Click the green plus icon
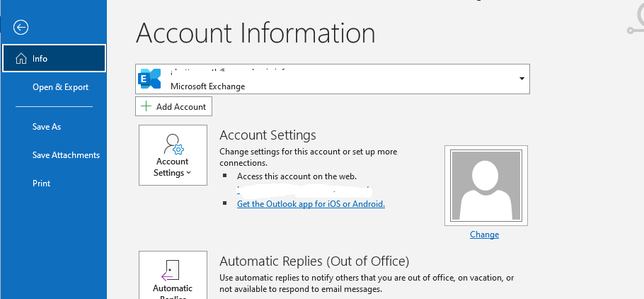 click(x=146, y=106)
